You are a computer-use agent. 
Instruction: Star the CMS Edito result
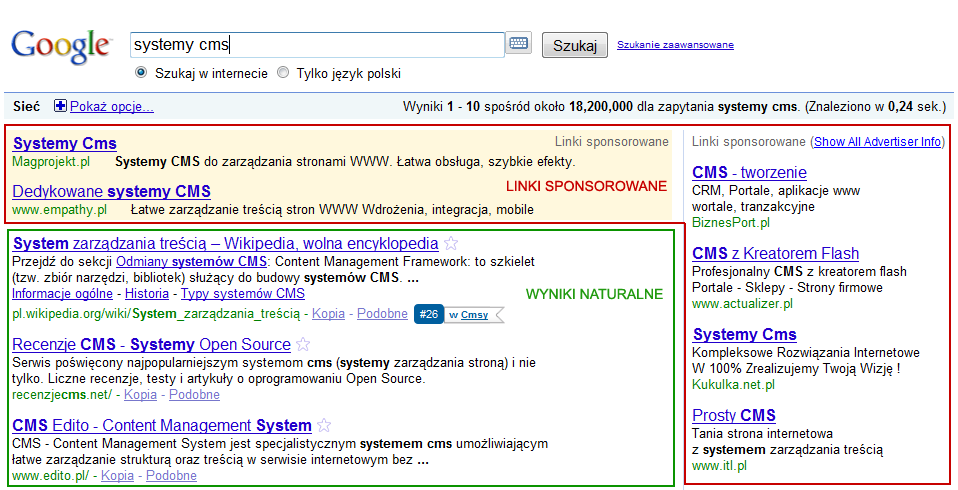point(324,425)
